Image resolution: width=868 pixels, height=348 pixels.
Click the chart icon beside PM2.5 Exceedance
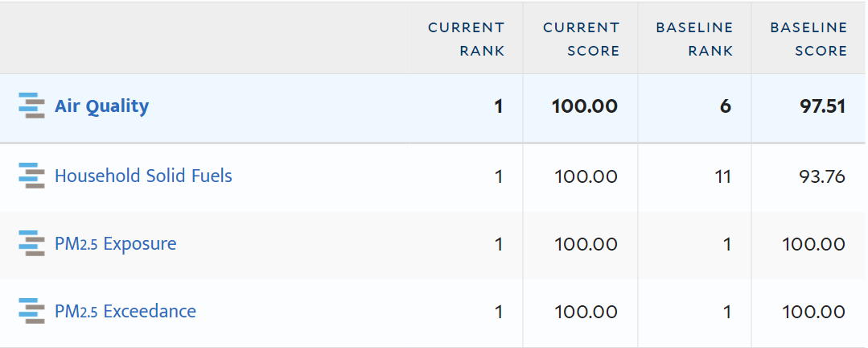point(31,311)
